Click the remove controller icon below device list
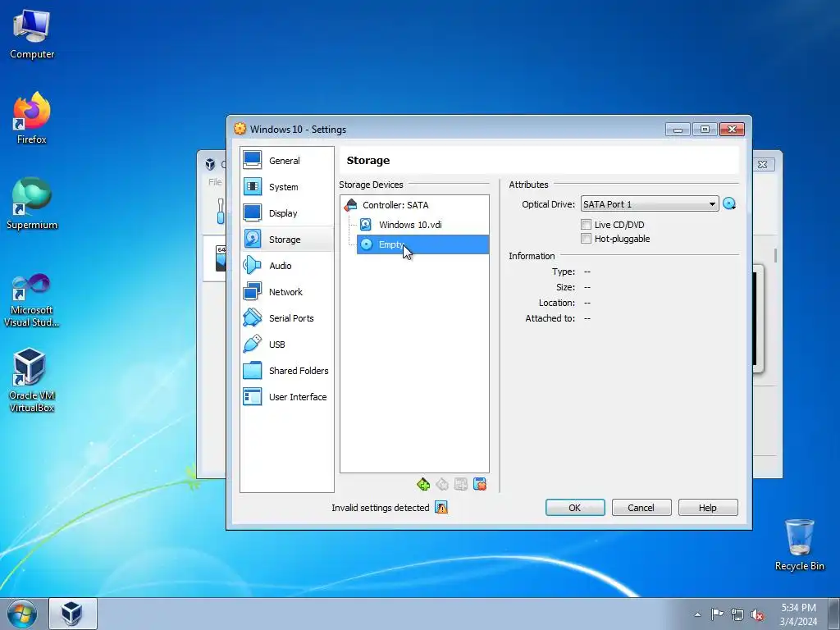The width and height of the screenshot is (840, 630). click(442, 484)
